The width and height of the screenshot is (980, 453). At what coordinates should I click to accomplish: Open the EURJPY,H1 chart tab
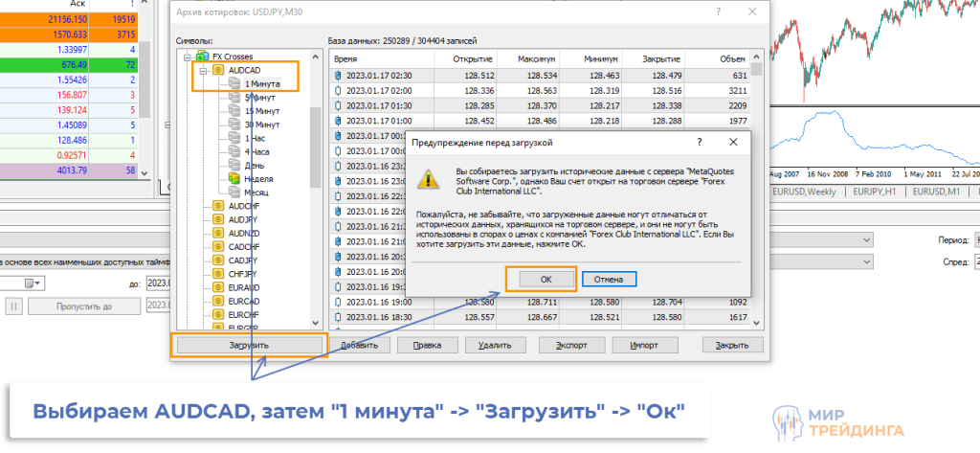point(874,192)
